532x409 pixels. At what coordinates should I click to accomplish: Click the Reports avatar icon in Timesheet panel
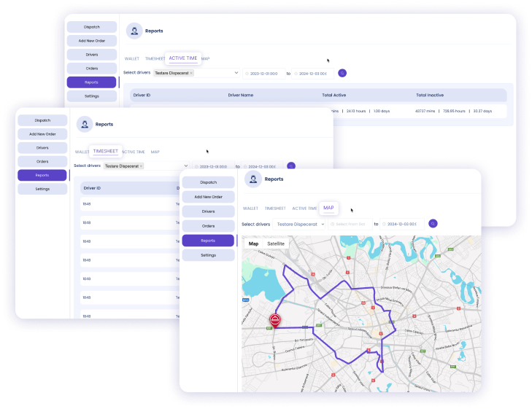[85, 124]
